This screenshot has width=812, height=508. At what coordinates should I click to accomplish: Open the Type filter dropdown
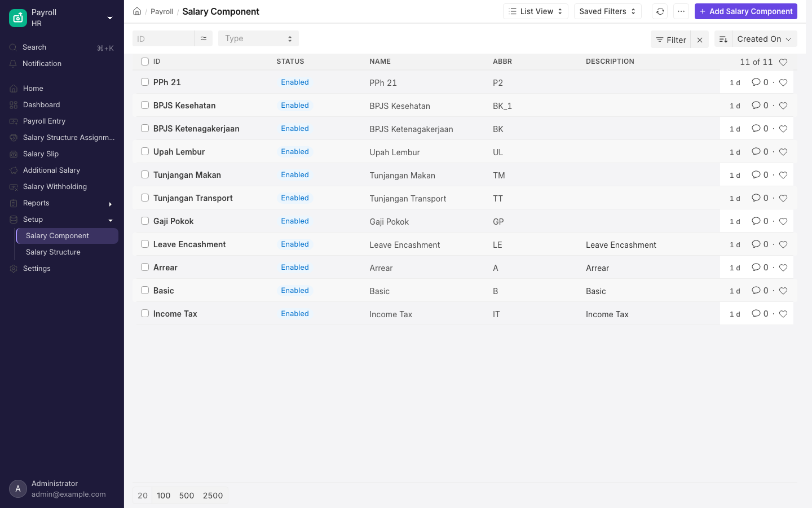pyautogui.click(x=258, y=38)
